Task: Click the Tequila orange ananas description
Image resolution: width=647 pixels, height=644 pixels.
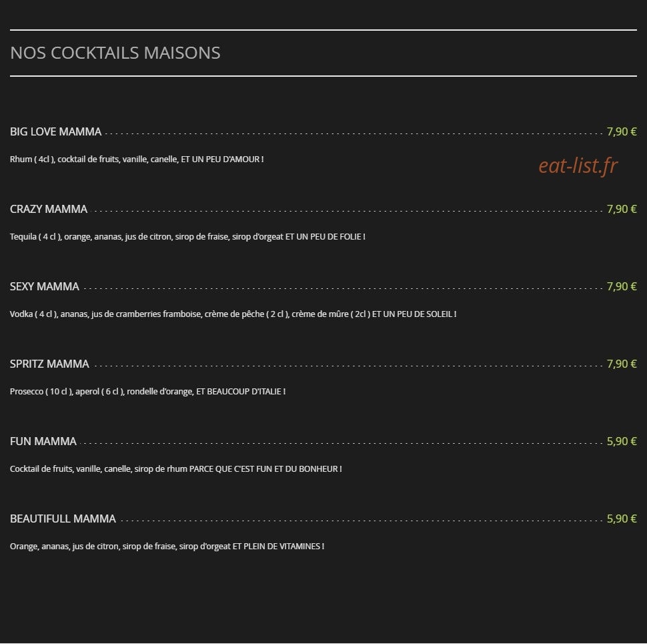Action: coord(187,237)
